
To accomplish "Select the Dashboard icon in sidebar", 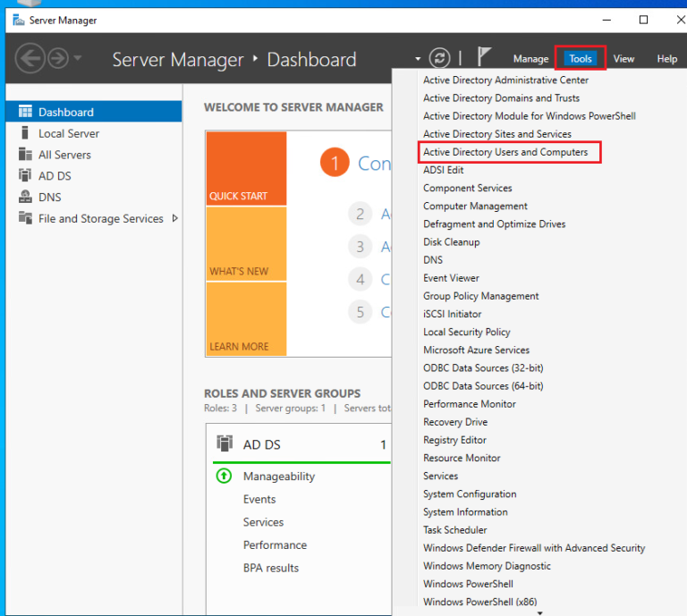I will tap(25, 113).
